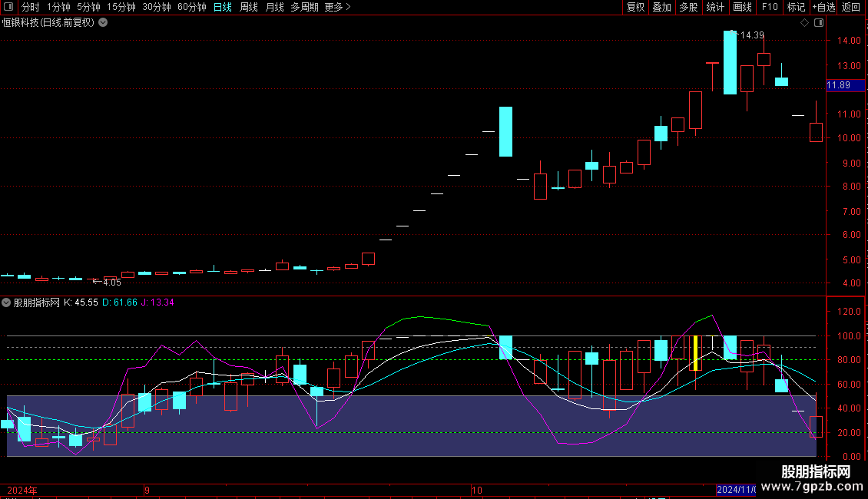
Task: Click the yellow candle in the indicator panel
Action: pos(695,353)
